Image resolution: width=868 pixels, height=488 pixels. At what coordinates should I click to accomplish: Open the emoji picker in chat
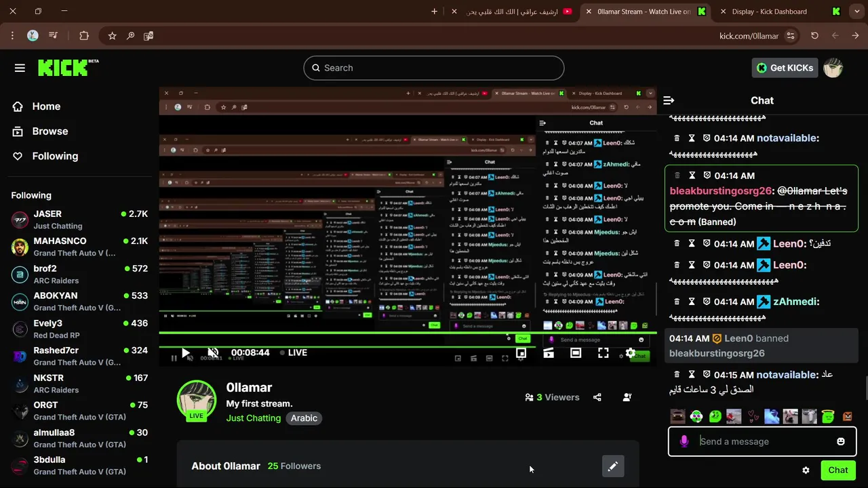pos(841,441)
